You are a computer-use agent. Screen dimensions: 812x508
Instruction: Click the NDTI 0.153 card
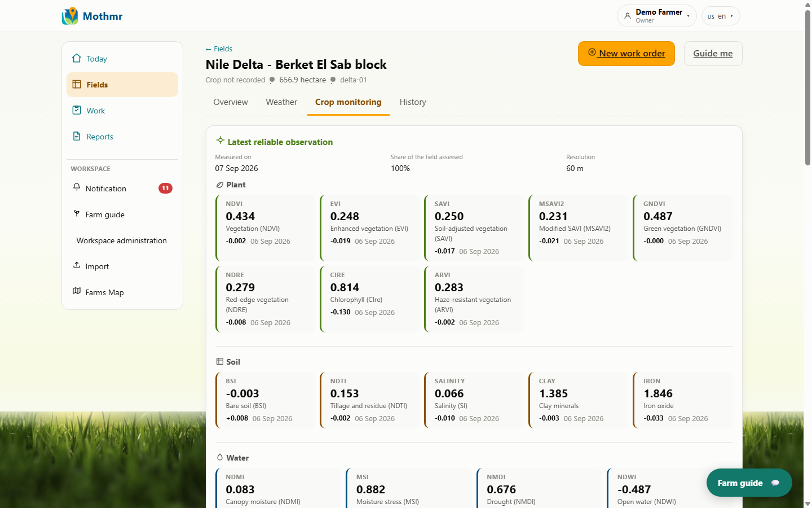[x=369, y=400]
